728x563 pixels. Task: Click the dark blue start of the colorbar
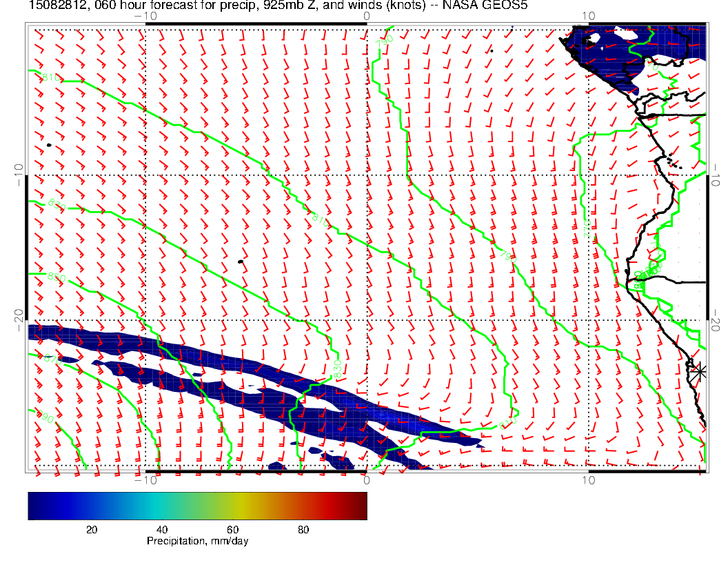34,505
